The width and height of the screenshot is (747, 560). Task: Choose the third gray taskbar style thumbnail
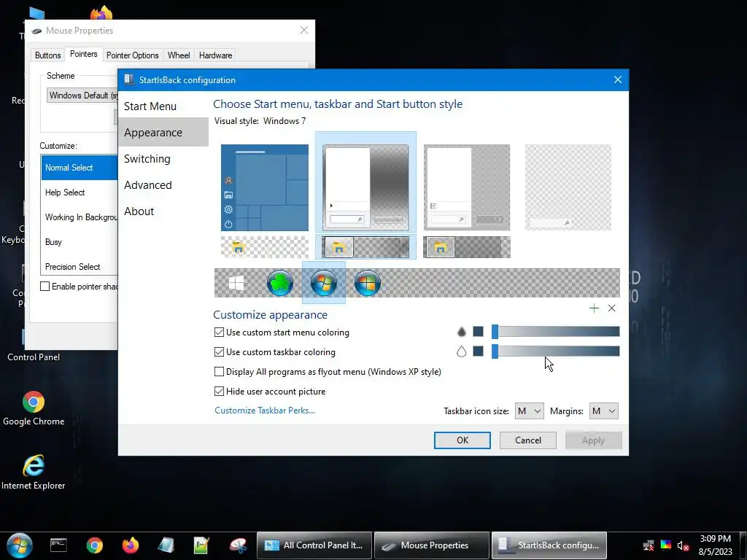tap(467, 247)
